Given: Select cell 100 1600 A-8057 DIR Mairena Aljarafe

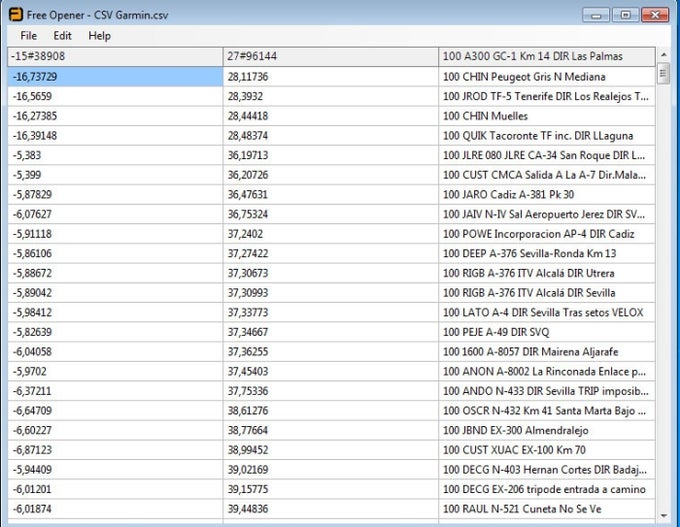Looking at the screenshot, I should [x=547, y=352].
